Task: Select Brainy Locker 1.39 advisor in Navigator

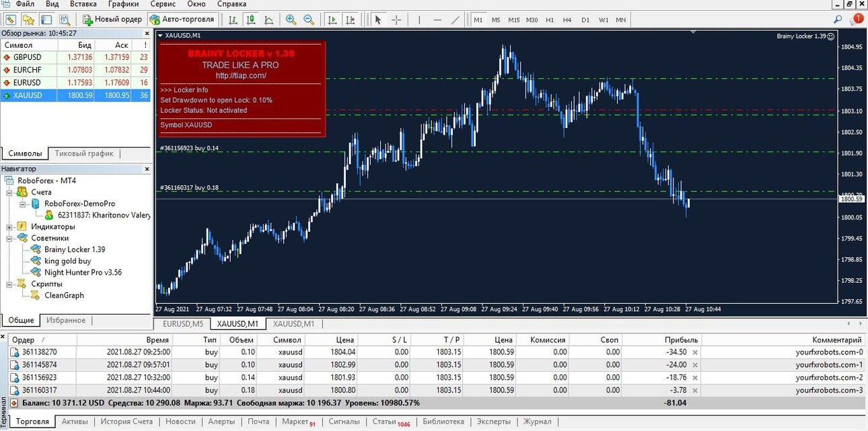Action: (74, 249)
